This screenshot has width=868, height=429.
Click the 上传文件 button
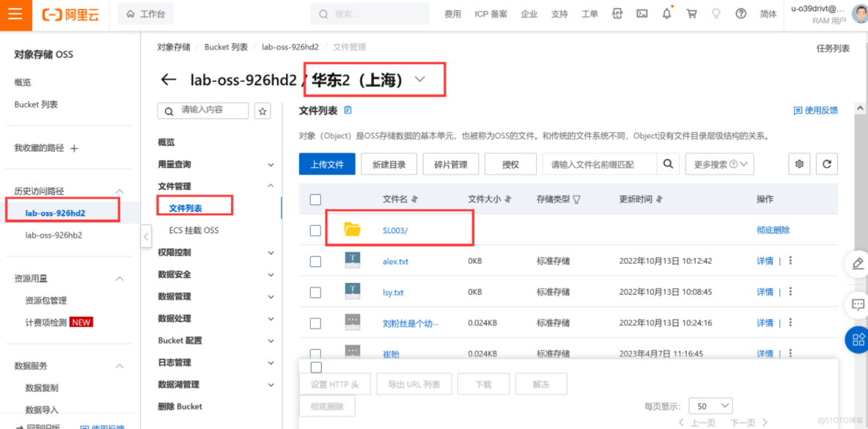tap(327, 164)
